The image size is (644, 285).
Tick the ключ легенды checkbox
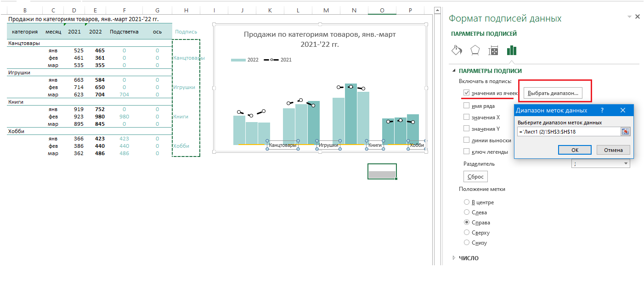tap(467, 152)
